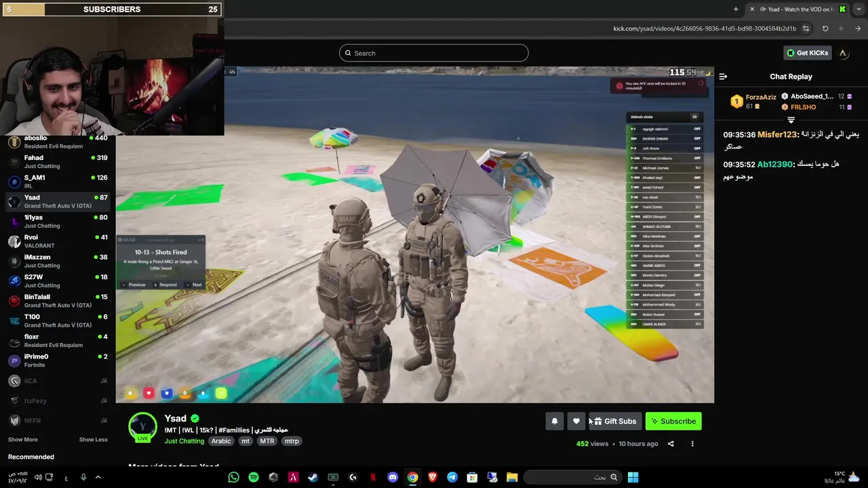Click the MTR tag

point(267,441)
